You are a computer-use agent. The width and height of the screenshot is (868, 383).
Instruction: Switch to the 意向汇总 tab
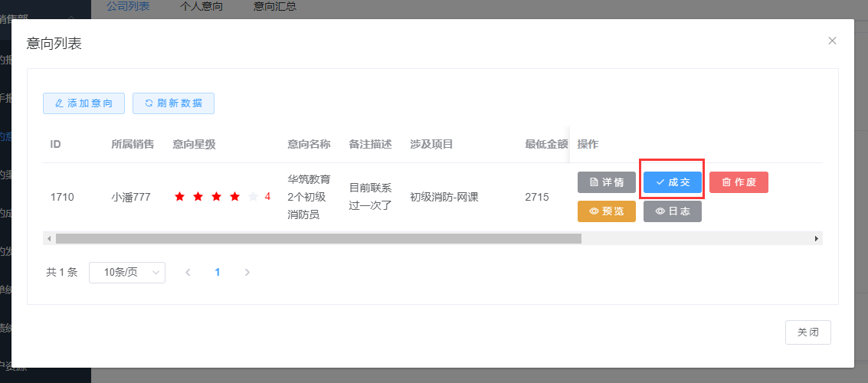point(274,7)
